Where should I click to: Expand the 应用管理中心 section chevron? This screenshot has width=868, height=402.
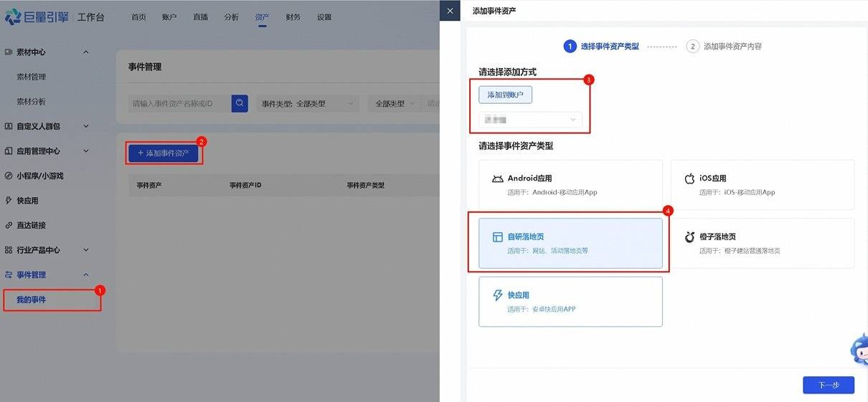[86, 151]
